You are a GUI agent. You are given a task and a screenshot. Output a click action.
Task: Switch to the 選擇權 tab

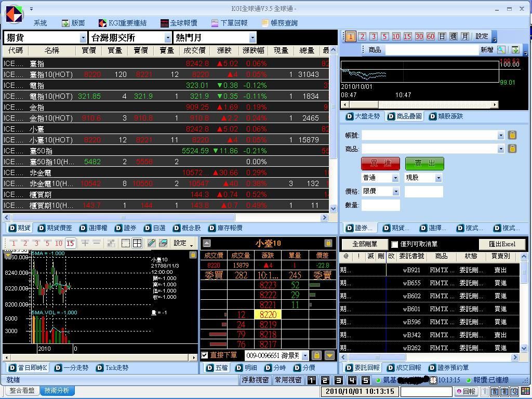94,228
